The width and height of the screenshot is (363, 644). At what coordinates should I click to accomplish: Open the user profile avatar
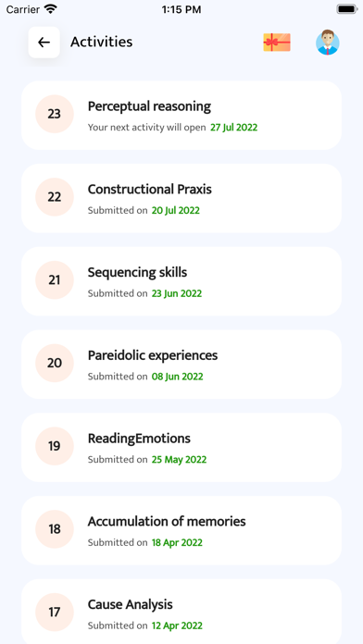click(328, 43)
